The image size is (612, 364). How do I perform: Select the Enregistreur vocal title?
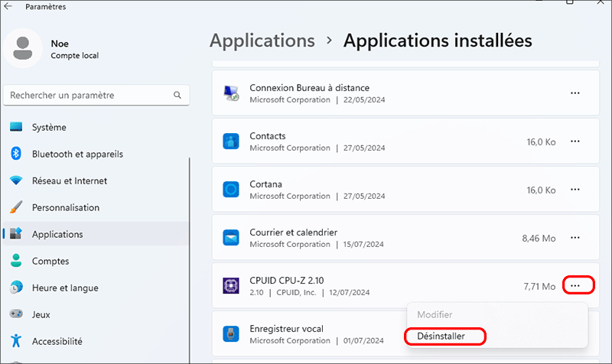click(x=286, y=329)
